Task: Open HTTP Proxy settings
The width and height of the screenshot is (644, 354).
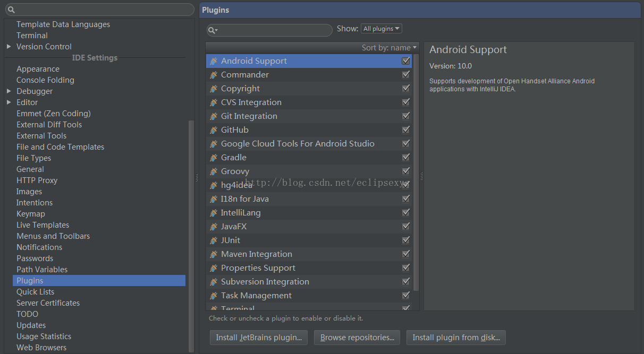Action: [x=37, y=180]
